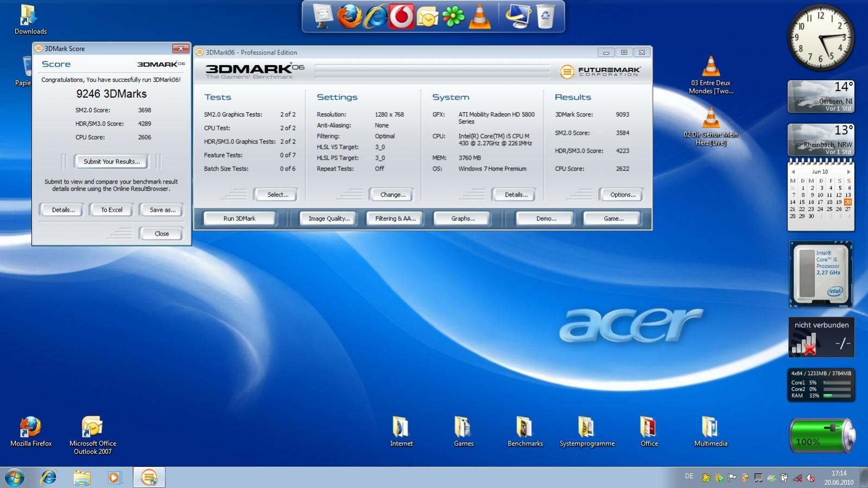This screenshot has height=488, width=868.
Task: Switch to 3DMark06 taskbar button
Action: 149,477
